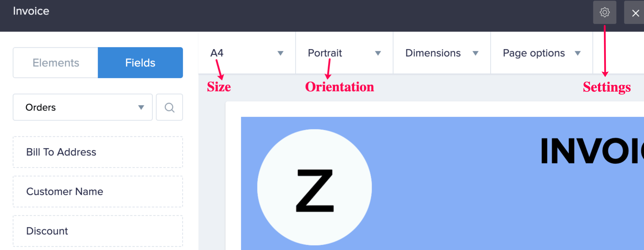The image size is (644, 250).
Task: Click the Z logo circle in template
Action: [x=314, y=187]
